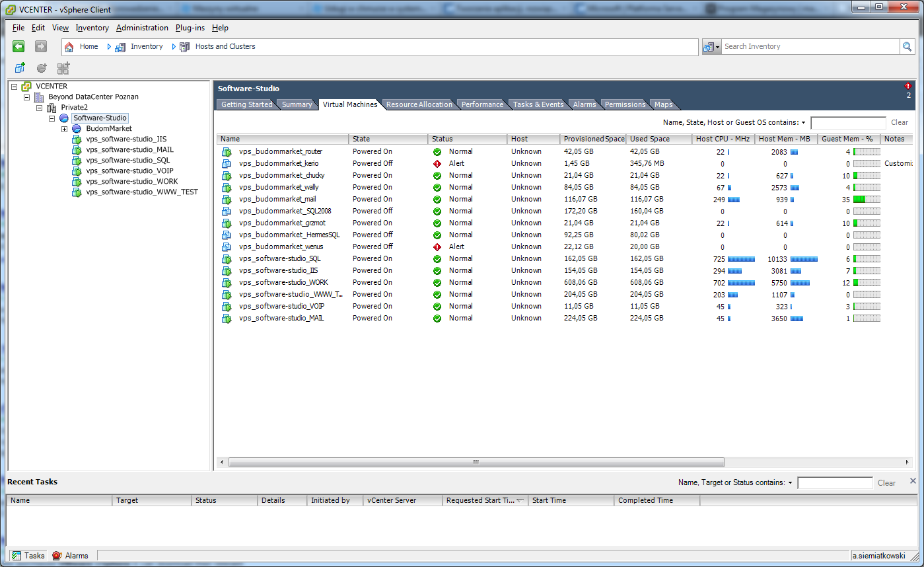Collapse the Private2 cluster node
This screenshot has height=567, width=924.
point(40,107)
